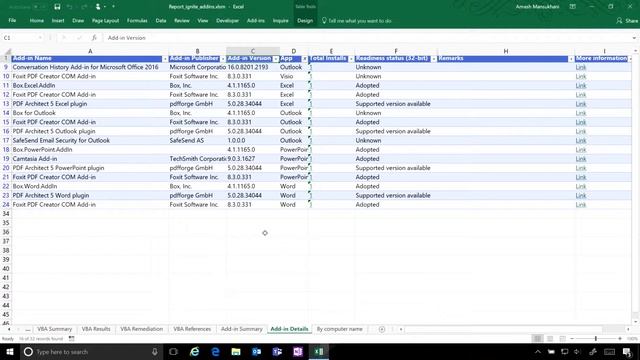Select the cell SafeSend AS publisher
Screen dimensions: 640x360
[x=197, y=140]
